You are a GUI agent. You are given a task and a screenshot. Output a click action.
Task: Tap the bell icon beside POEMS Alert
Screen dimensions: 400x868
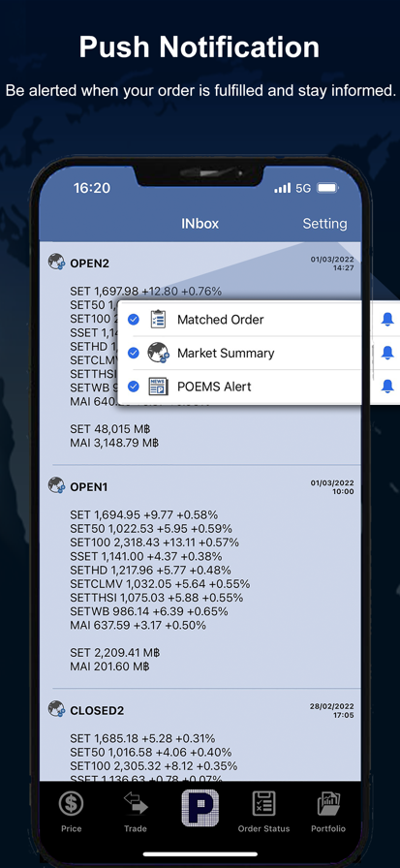387,387
